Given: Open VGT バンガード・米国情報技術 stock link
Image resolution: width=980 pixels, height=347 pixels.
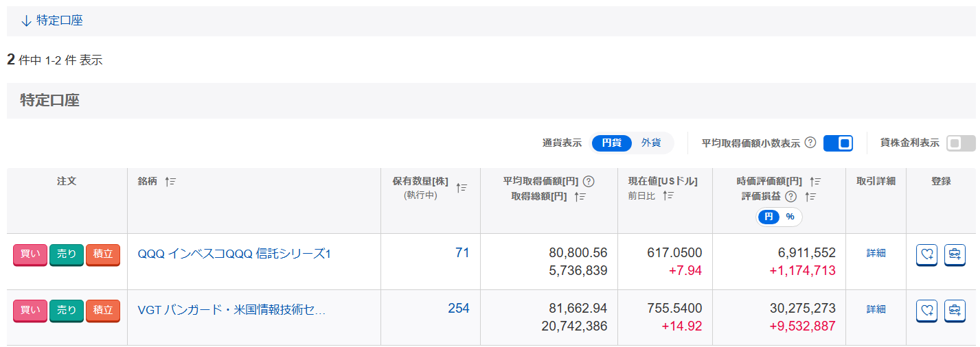Looking at the screenshot, I should [x=231, y=310].
